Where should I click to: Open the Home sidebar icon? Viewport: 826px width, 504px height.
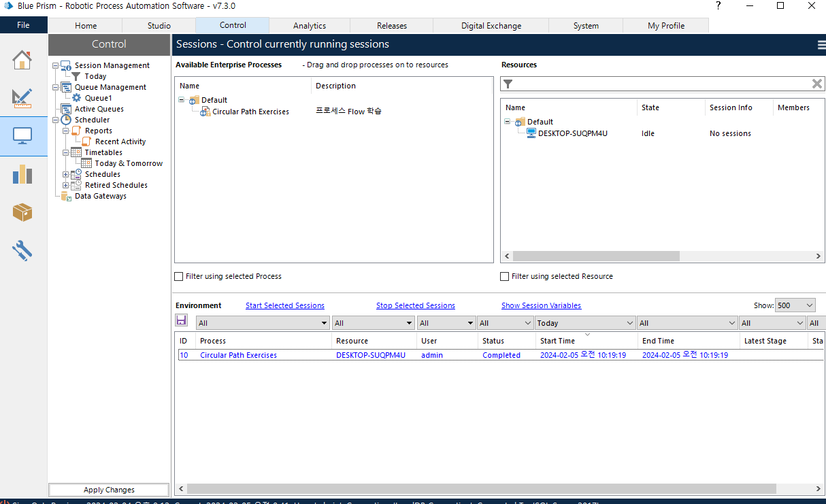click(22, 60)
